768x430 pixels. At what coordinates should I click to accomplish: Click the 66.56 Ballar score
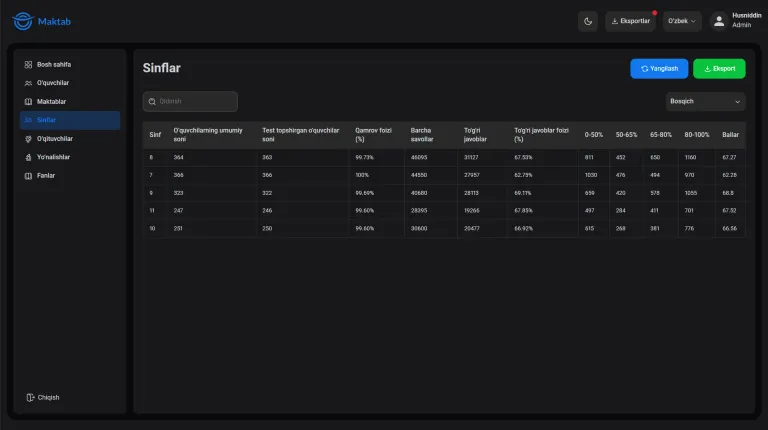pos(729,229)
